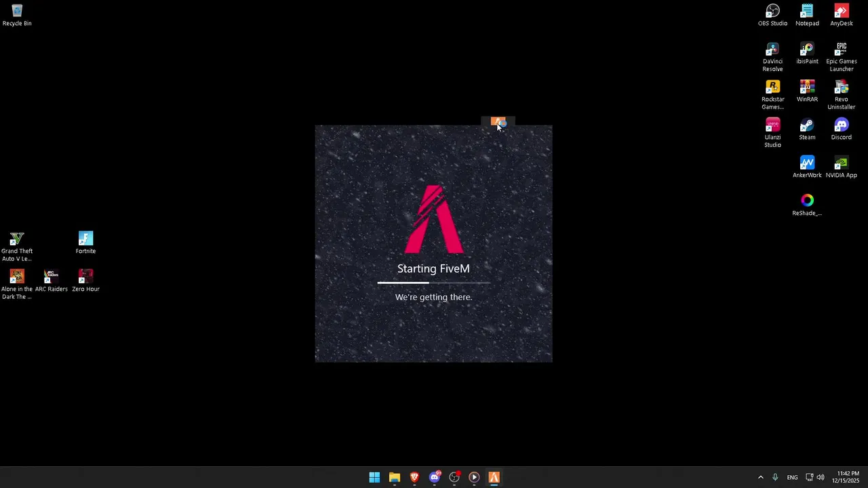Open the WinRAR desktop shortcut
Viewport: 868px width, 488px height.
tap(807, 91)
